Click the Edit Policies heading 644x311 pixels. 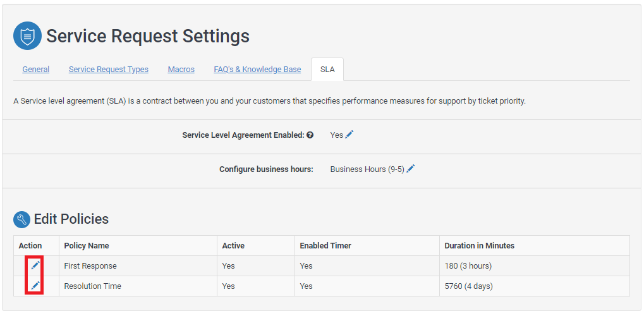coord(71,219)
